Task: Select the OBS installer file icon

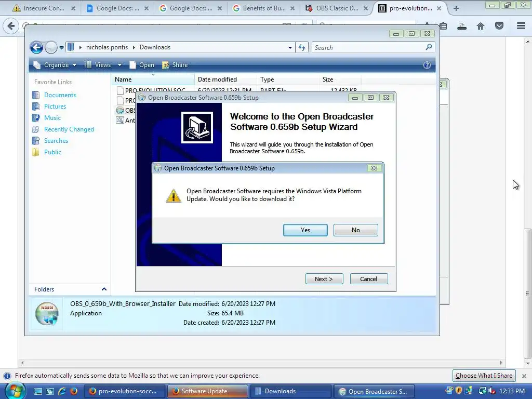Action: [x=120, y=110]
